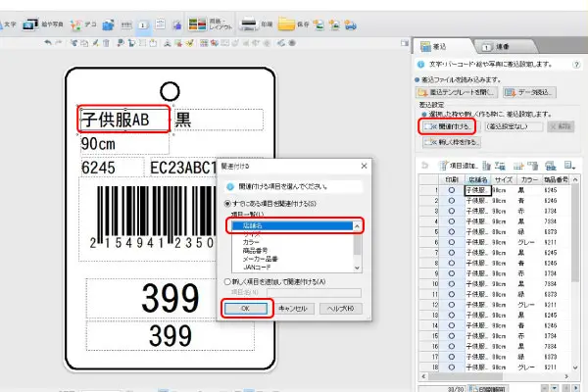Click the data table scroll-up arrow
Viewport: 588px width, 392px height.
click(575, 180)
